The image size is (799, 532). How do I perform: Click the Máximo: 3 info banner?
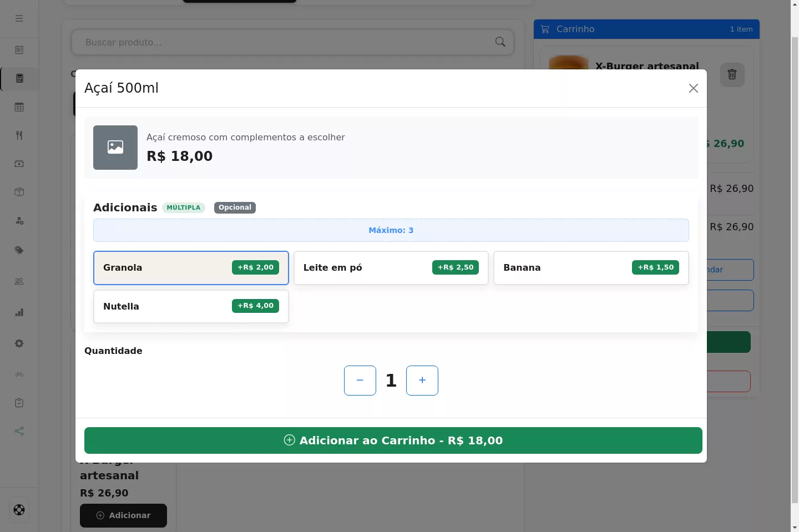391,230
